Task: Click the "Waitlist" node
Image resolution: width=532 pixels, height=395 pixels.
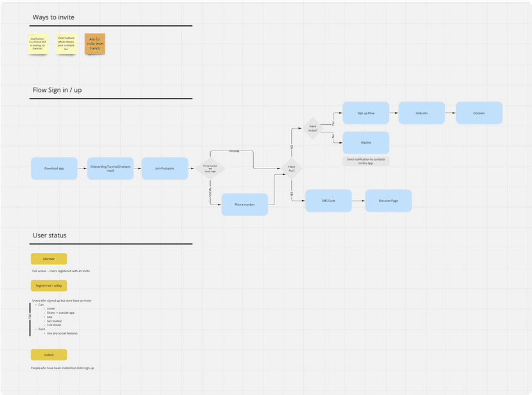Action: [x=366, y=142]
